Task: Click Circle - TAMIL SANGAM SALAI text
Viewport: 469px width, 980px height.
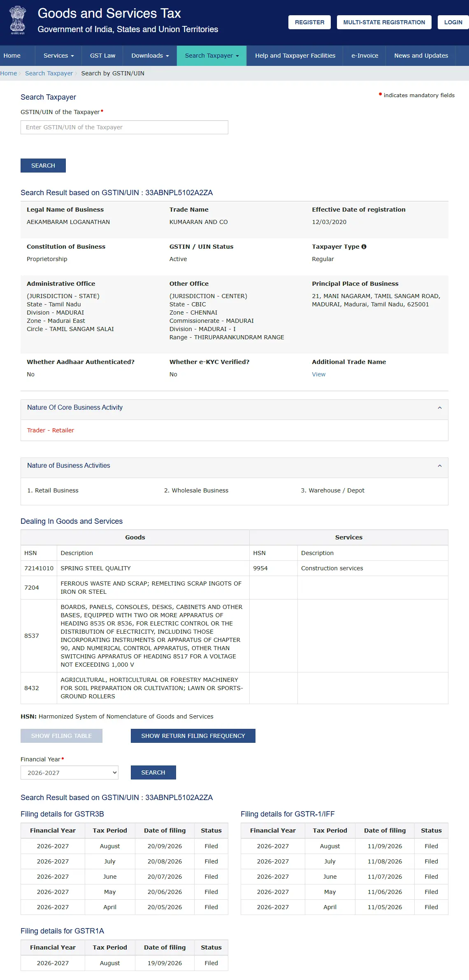Action: [70, 329]
